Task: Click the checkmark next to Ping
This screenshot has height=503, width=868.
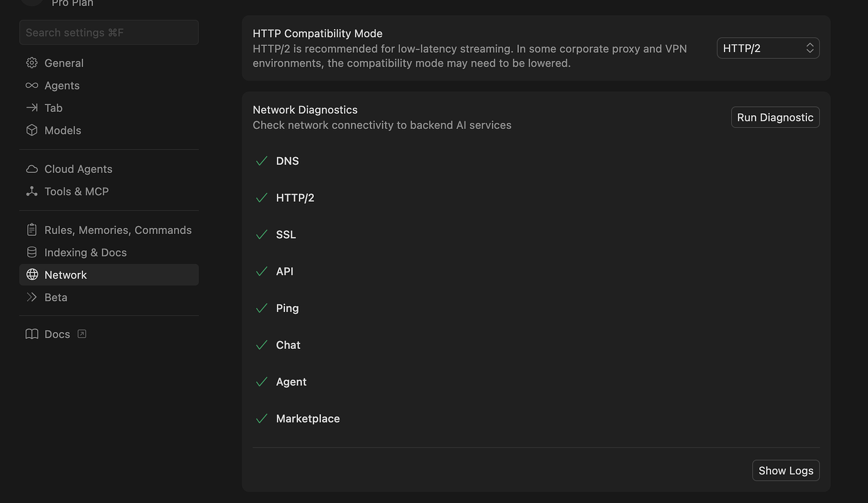Action: (262, 308)
